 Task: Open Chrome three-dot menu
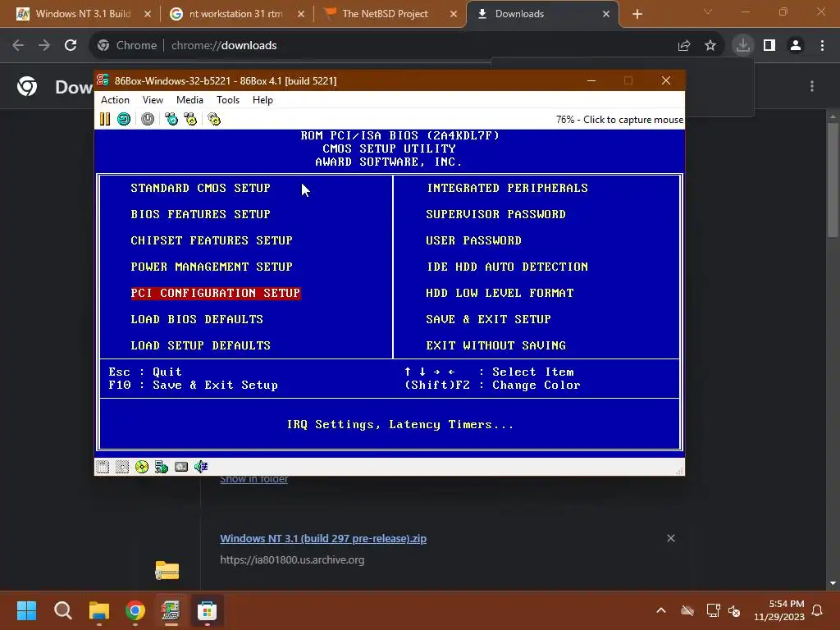tap(822, 46)
